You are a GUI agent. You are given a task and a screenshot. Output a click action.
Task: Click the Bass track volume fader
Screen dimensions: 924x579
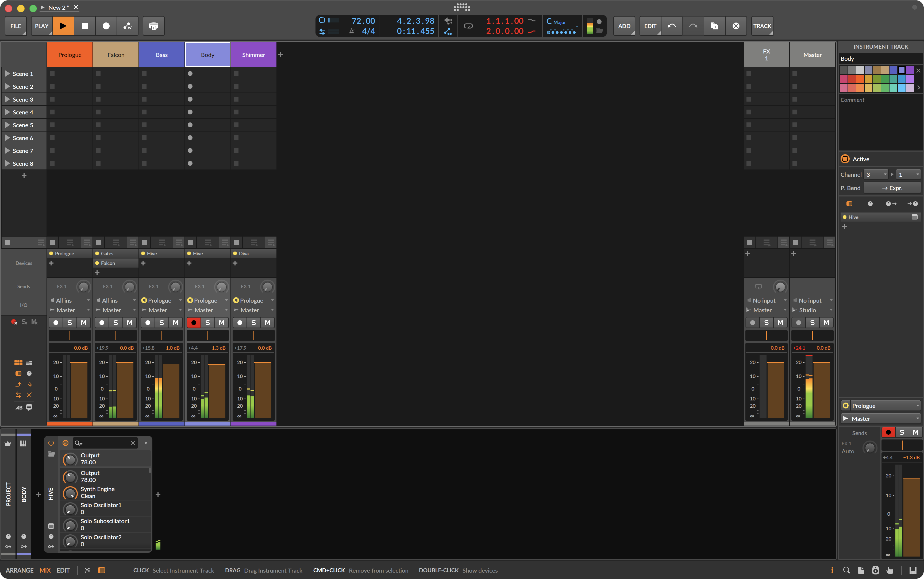pos(171,391)
